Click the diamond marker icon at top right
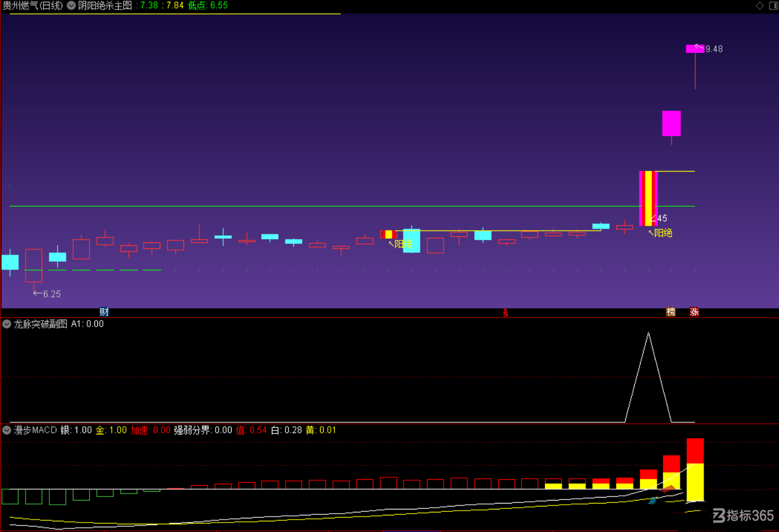 (759, 5)
